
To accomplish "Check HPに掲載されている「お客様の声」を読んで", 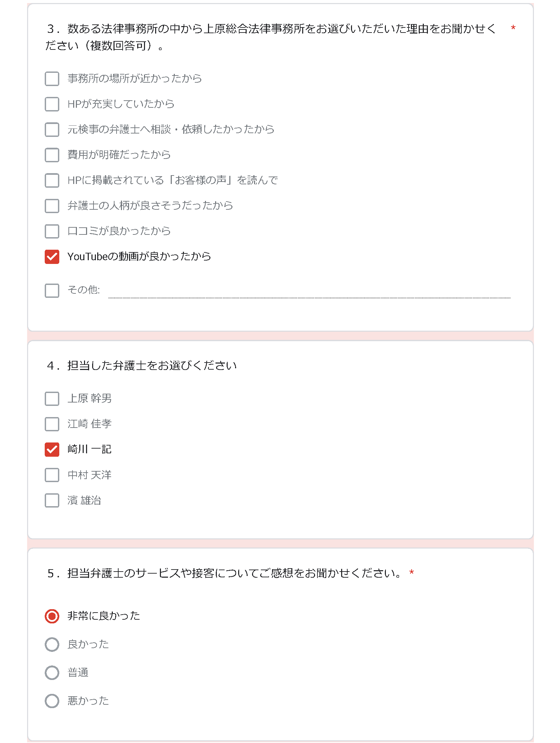I will click(52, 180).
